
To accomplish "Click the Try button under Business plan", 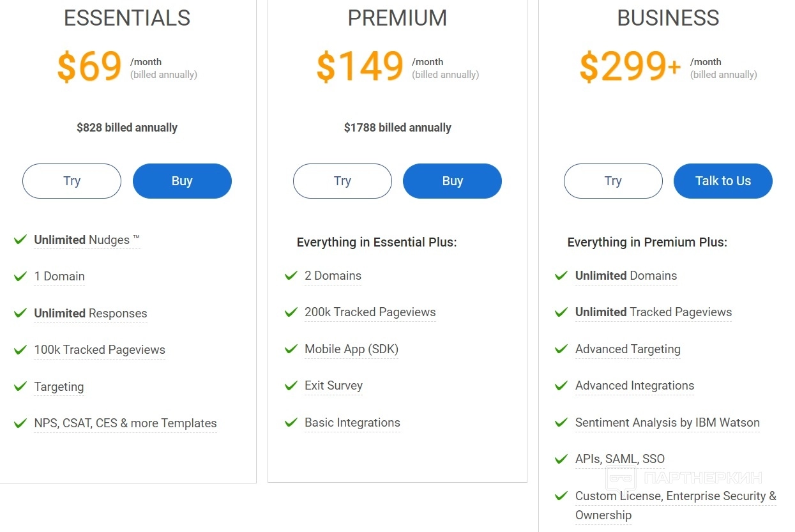I will [613, 181].
